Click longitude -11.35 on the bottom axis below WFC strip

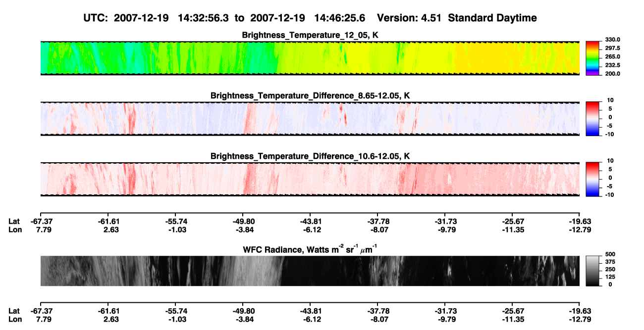tap(513, 319)
